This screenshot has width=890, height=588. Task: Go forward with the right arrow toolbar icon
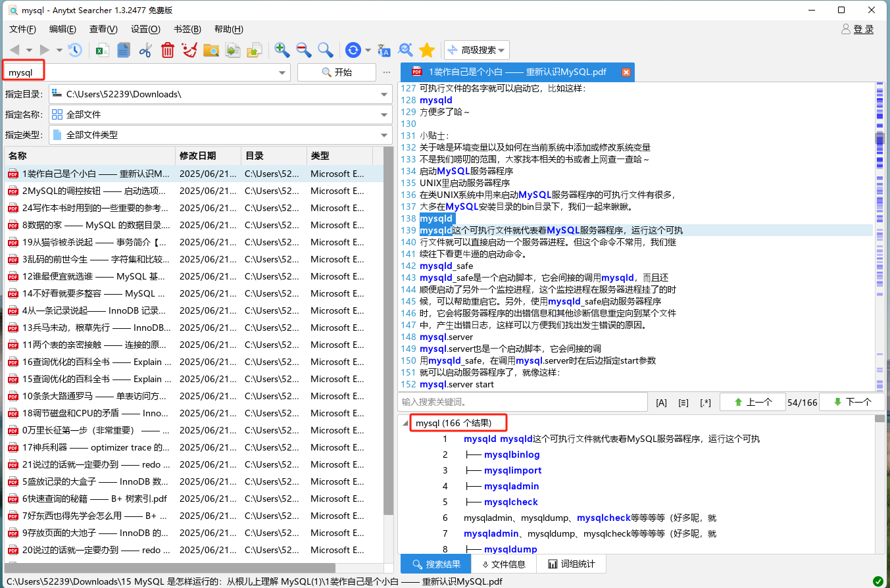(45, 50)
